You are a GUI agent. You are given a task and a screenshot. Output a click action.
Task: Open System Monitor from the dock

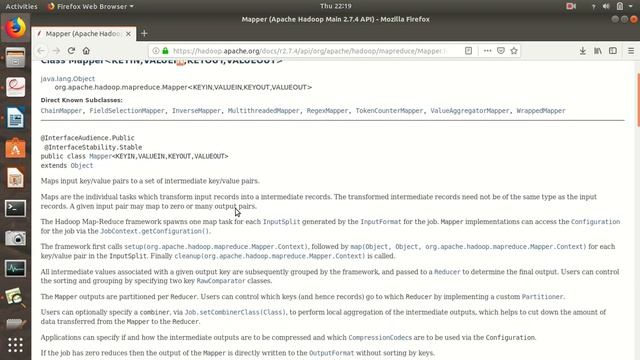(16, 269)
